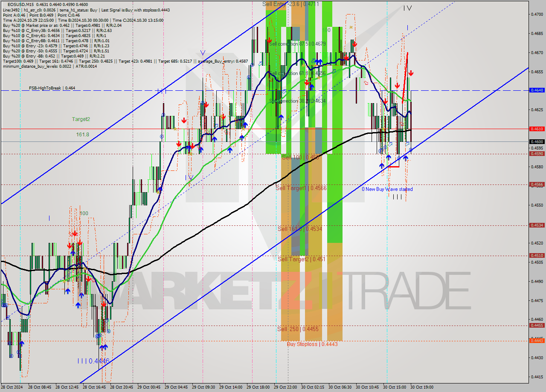Screen dimensions: 546x392
Task: Click the 161.8 label near red line
Action: tap(82, 134)
